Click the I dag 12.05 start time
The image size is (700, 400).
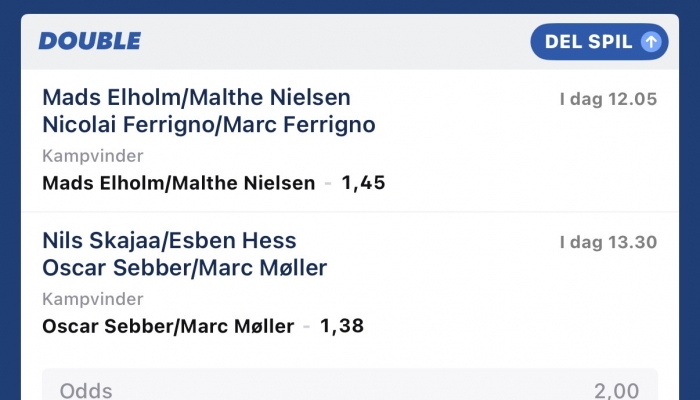click(x=608, y=99)
